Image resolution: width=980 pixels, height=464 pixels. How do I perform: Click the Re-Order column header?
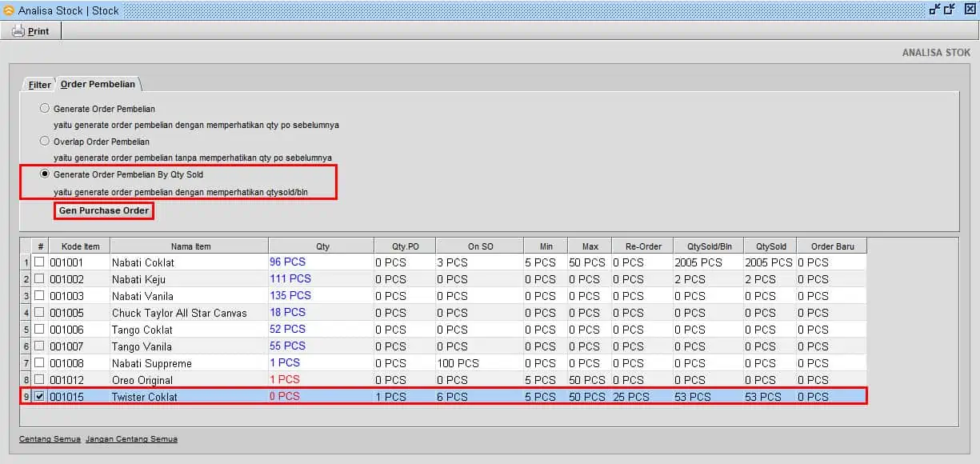(x=642, y=246)
